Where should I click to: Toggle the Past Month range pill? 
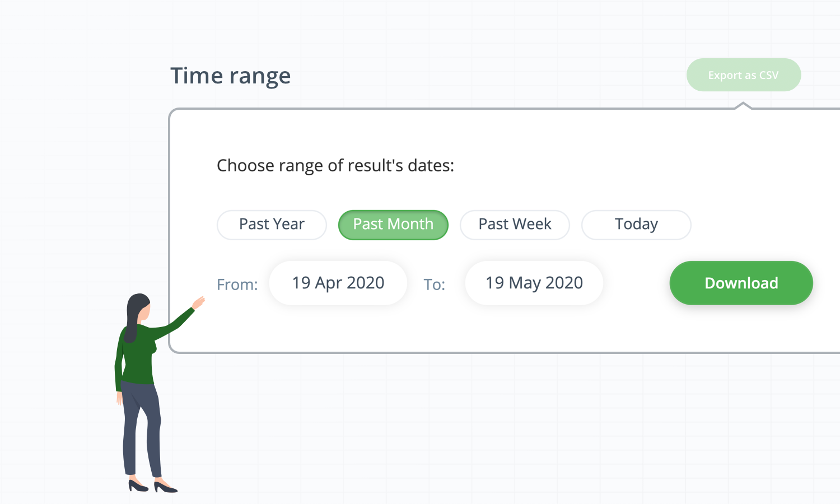(393, 225)
